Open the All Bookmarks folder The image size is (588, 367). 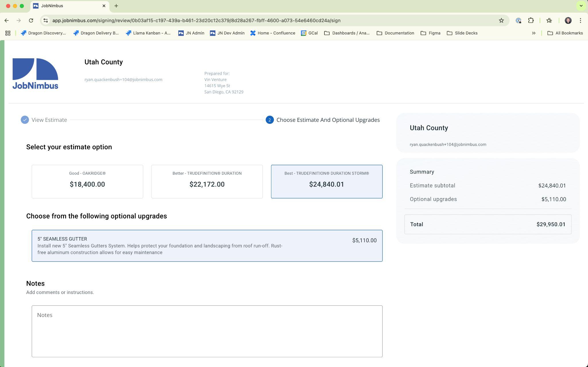click(x=565, y=33)
